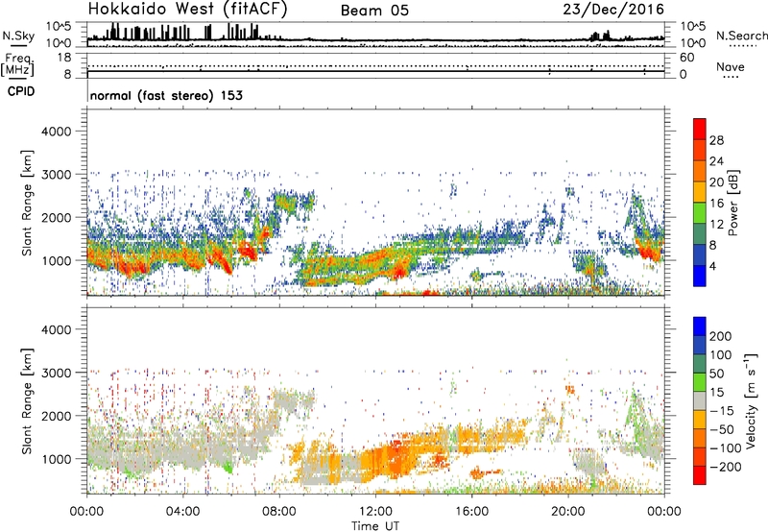Screen dimensions: 768x532
Task: Click the '60' Nave axis tick
Action: [x=686, y=58]
